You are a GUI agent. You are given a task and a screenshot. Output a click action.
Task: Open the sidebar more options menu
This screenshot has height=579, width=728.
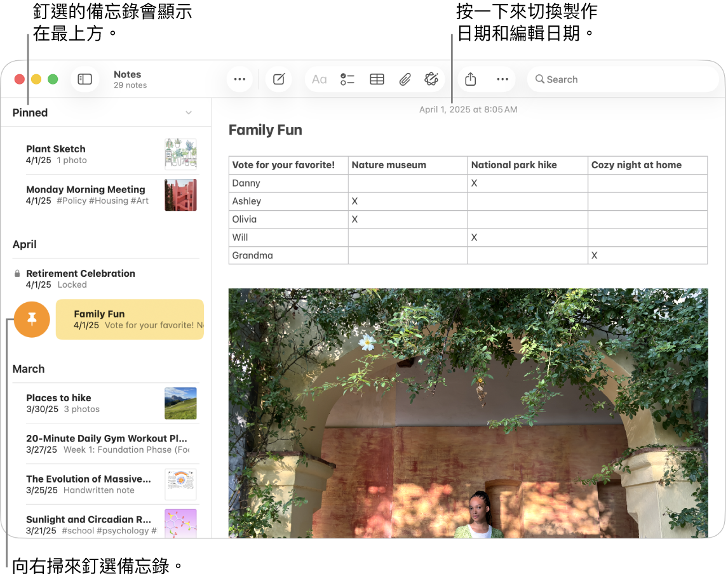239,79
